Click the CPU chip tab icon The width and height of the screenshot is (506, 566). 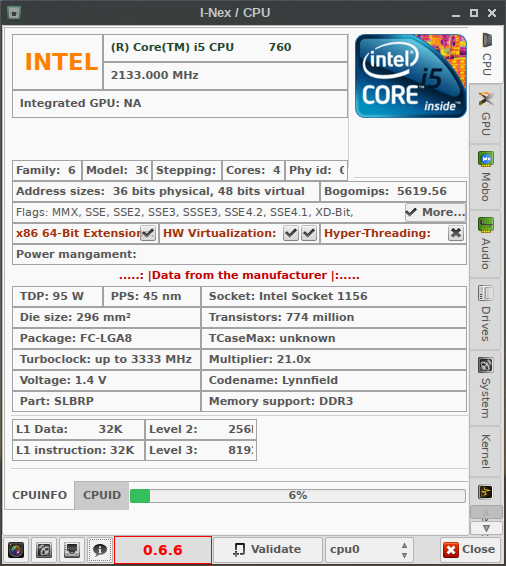(487, 40)
